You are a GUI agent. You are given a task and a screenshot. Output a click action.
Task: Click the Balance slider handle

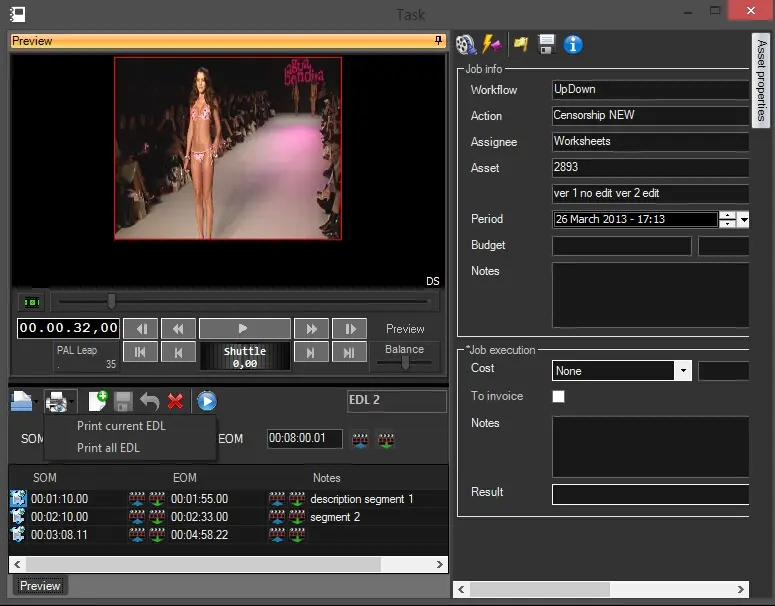[405, 363]
